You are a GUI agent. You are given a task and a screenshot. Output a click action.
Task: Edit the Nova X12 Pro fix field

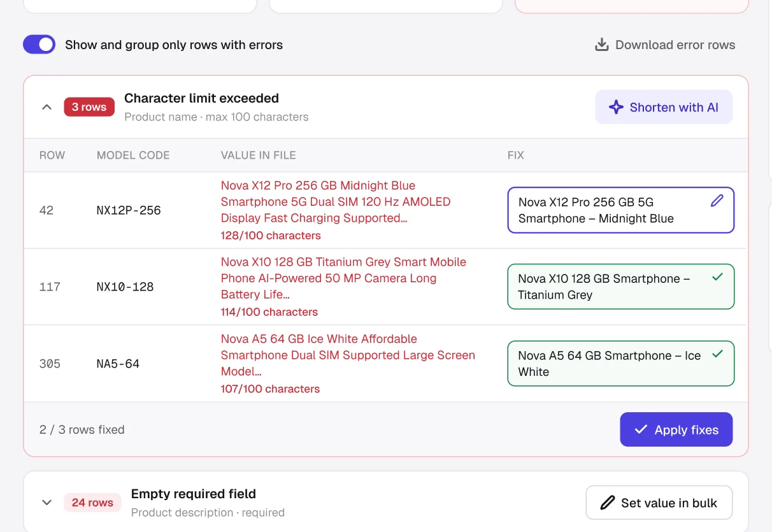[621, 210]
